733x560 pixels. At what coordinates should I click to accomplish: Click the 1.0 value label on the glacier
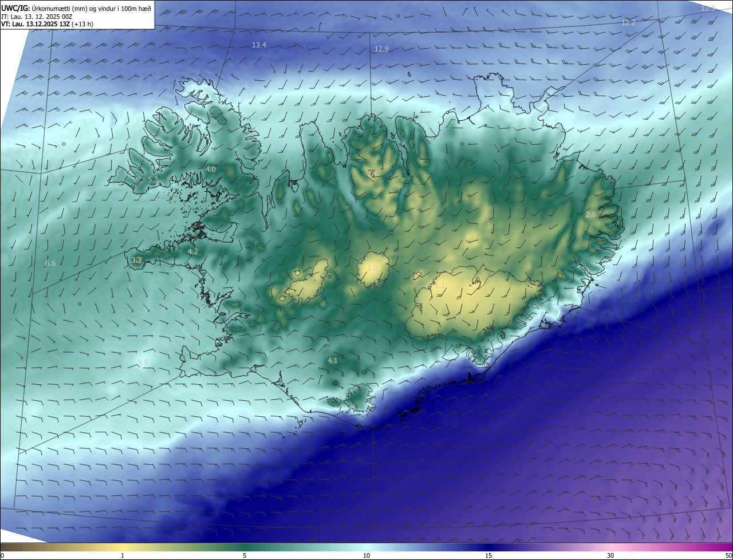pyautogui.click(x=372, y=268)
